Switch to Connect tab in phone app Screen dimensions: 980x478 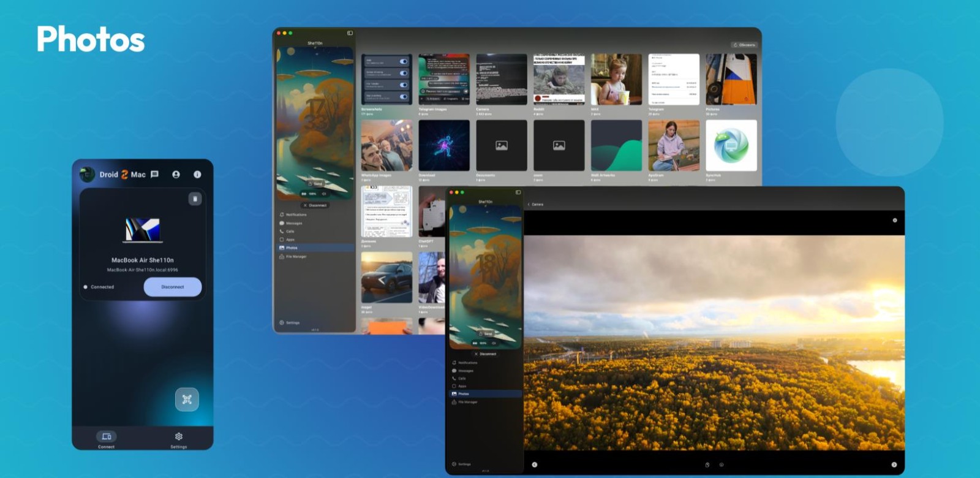tap(107, 439)
